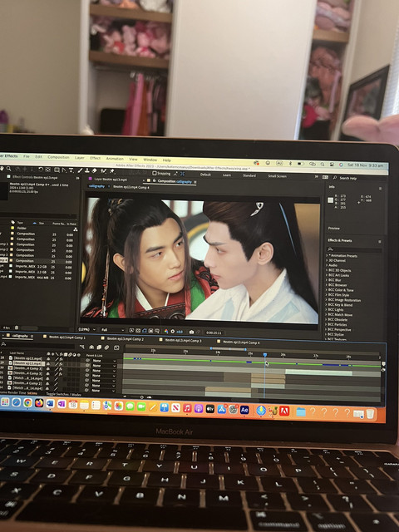
Task: Open the Trash in the Dock
Action: (370, 414)
